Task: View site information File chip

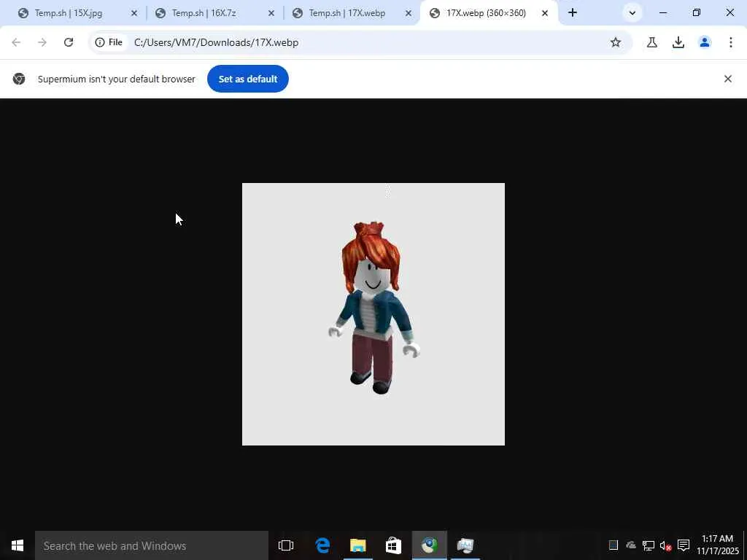Action: (x=109, y=42)
